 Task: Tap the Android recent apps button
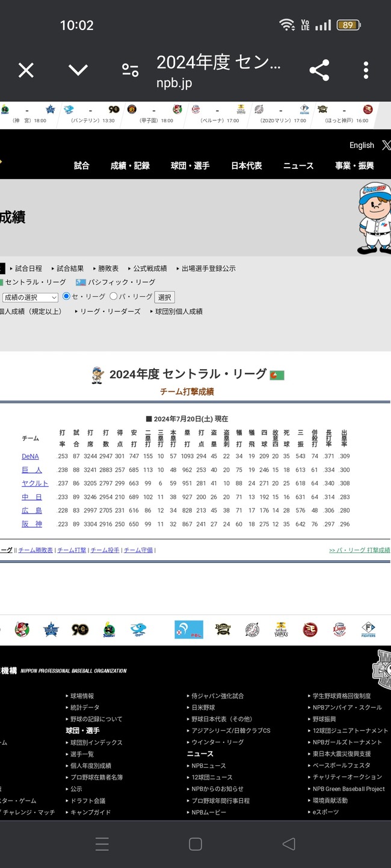102,844
